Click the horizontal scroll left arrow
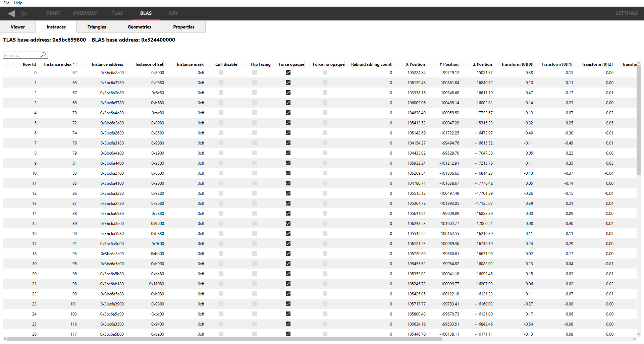644x344 pixels. point(5,339)
